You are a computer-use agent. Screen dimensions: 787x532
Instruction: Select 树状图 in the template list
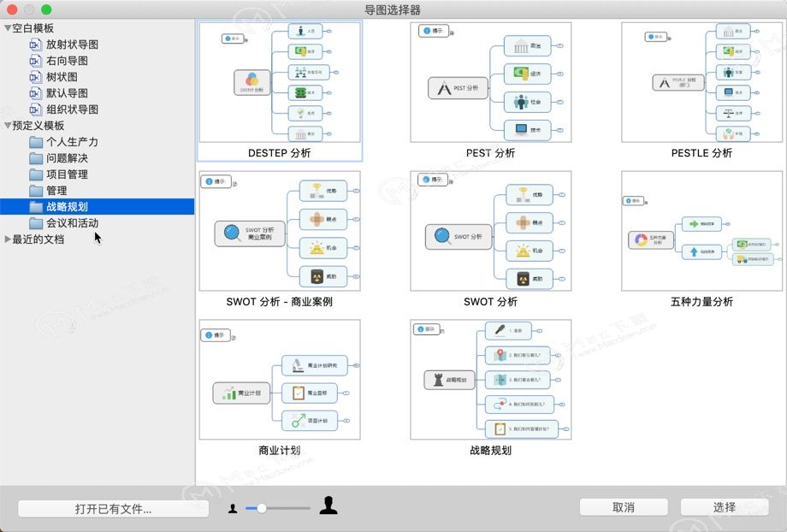(x=62, y=77)
